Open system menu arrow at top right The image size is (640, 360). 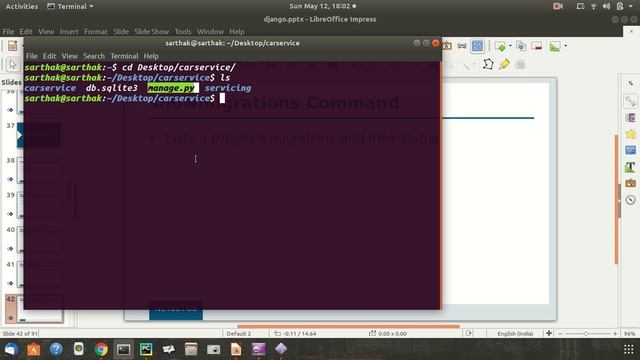(631, 6)
